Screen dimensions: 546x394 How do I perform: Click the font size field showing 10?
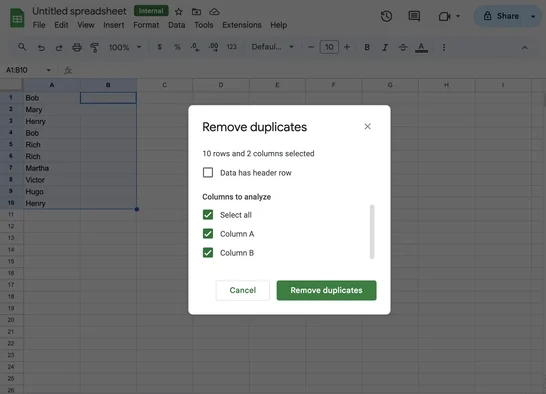pyautogui.click(x=329, y=47)
